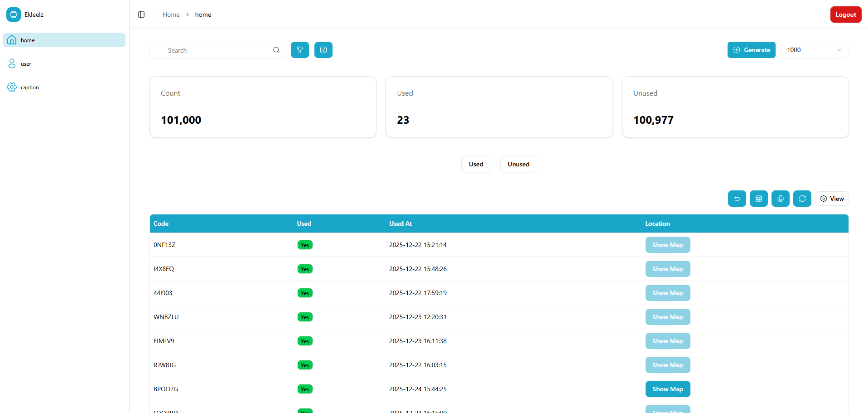The image size is (868, 413).
Task: Open the statistics chart icon button
Action: click(x=323, y=50)
